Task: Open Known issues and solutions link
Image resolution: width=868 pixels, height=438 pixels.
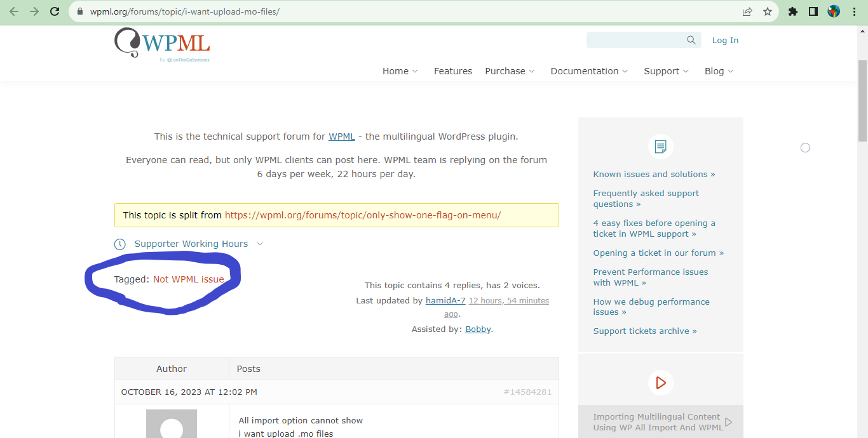Action: pos(654,174)
